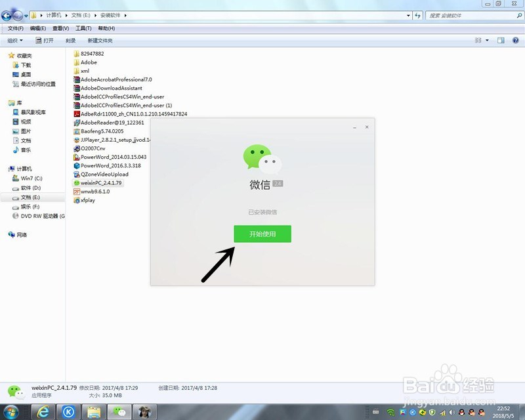Open the Kugou K icon on taskbar
Image resolution: width=525 pixels, height=420 pixels.
[68, 412]
